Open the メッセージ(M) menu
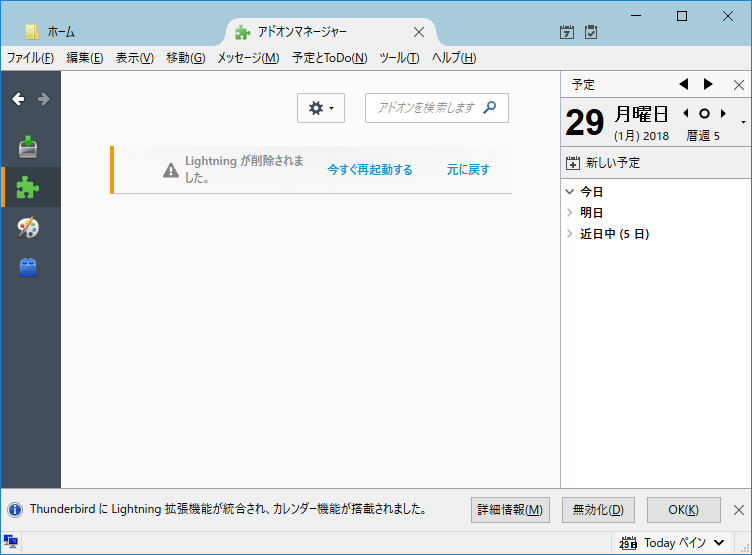 [x=248, y=58]
